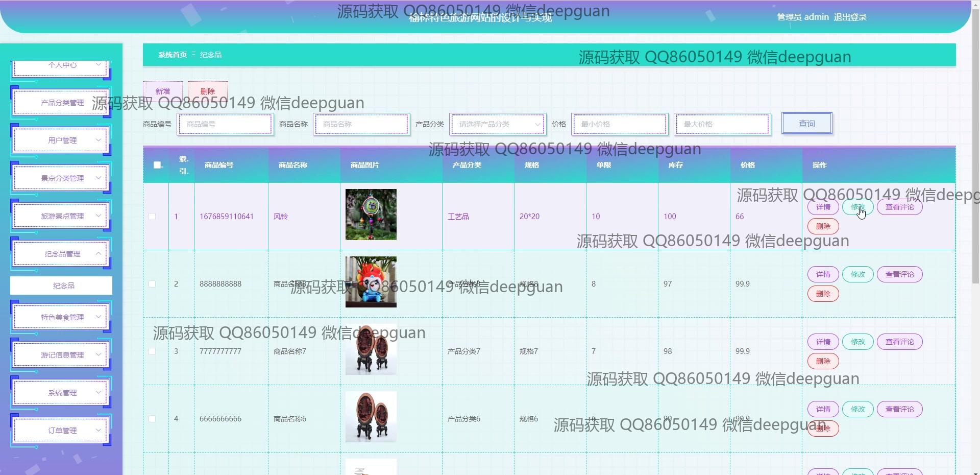This screenshot has height=475, width=980.
Task: Log out via 退出登录
Action: pyautogui.click(x=850, y=17)
